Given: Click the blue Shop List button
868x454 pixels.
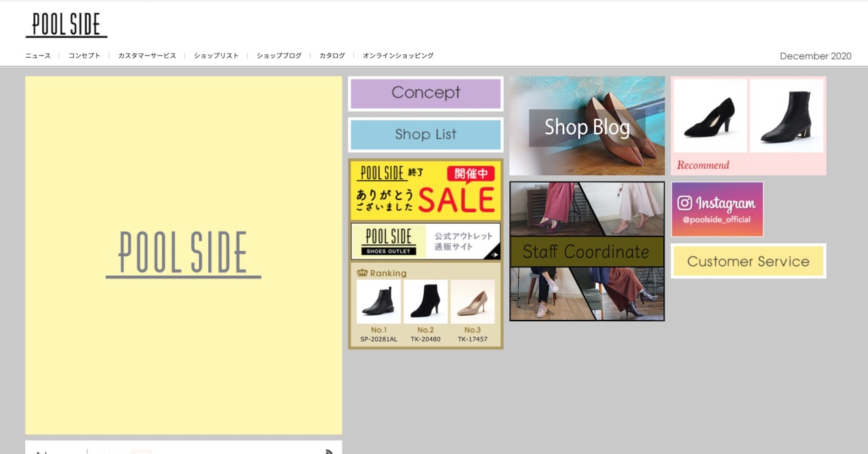Looking at the screenshot, I should click(x=425, y=135).
